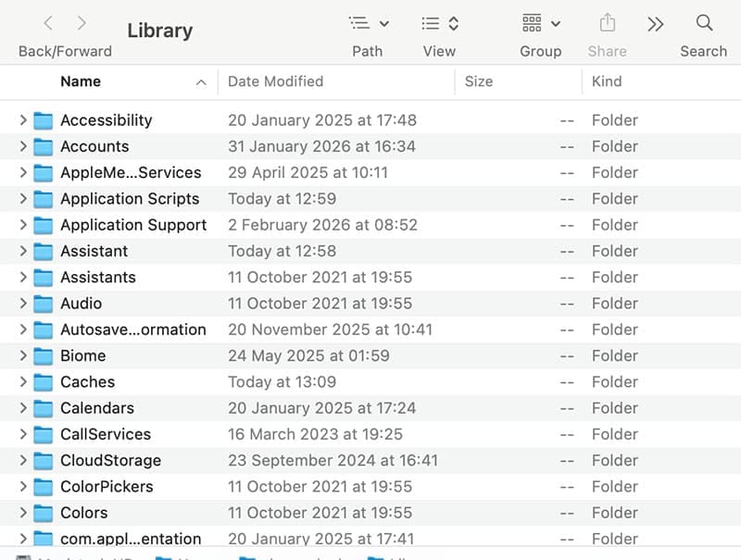Click the Caches folder icon
This screenshot has height=560, width=741.
[43, 382]
